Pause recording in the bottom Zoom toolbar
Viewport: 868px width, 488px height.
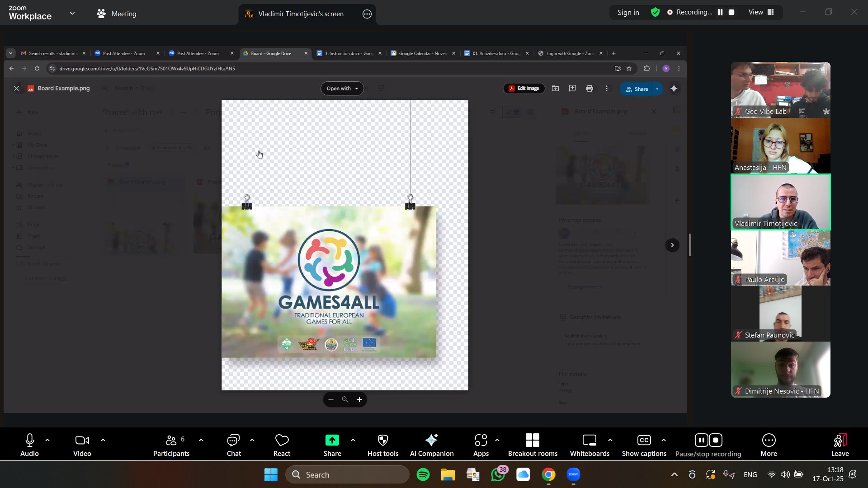coord(701,440)
